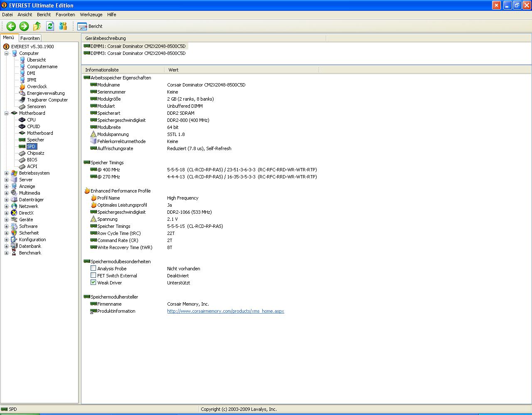Go up one level with the Up arrow icon

click(37, 26)
